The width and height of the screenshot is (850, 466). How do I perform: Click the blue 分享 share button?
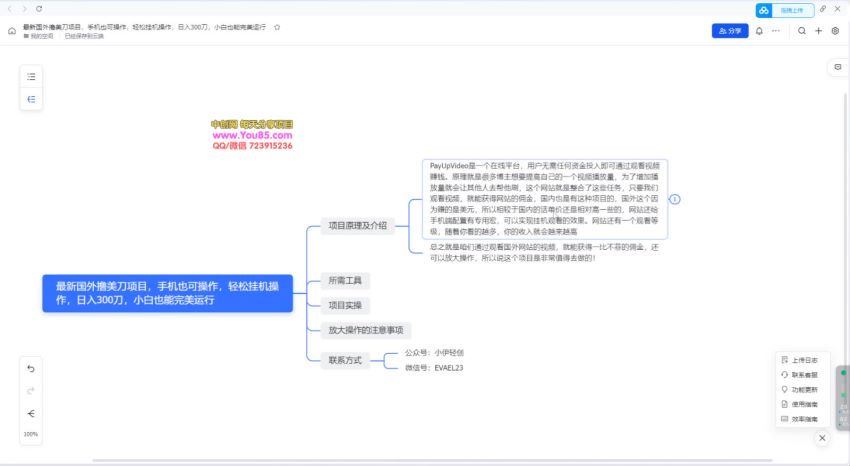click(729, 31)
